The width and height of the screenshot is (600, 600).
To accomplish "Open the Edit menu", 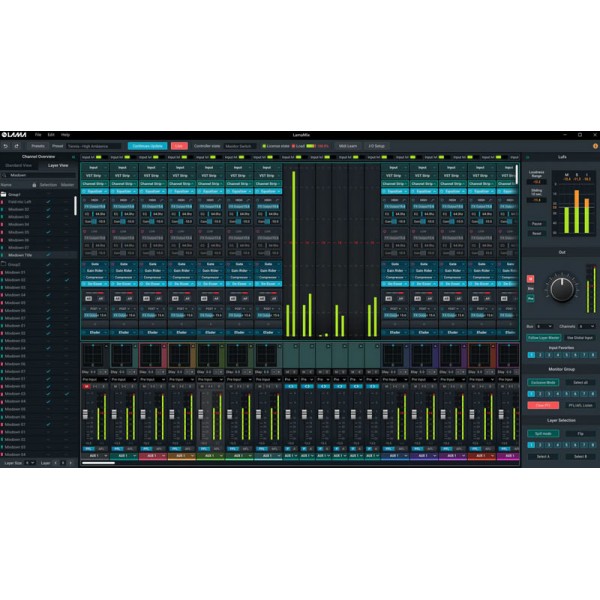I will tap(51, 135).
